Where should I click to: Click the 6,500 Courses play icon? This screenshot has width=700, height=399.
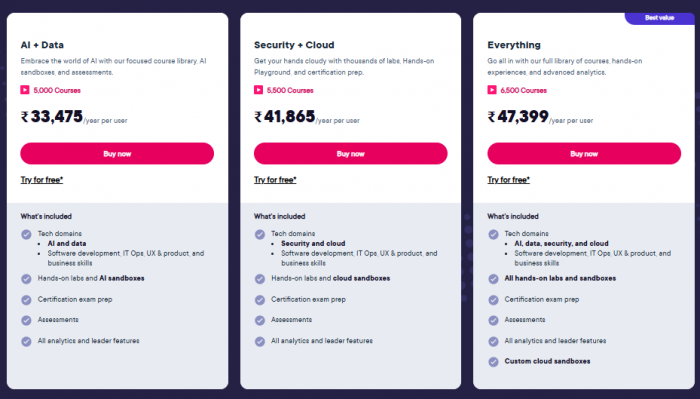(492, 90)
